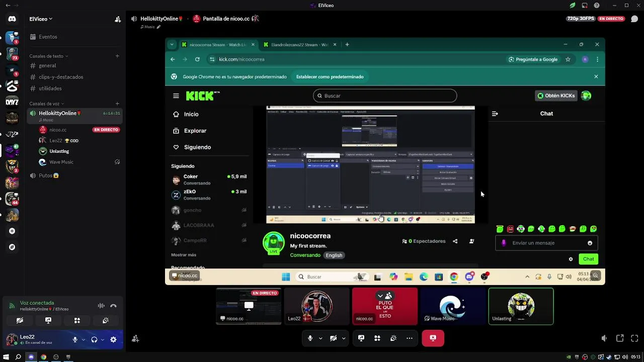Open Discord inbox icon in title bar

click(x=585, y=6)
